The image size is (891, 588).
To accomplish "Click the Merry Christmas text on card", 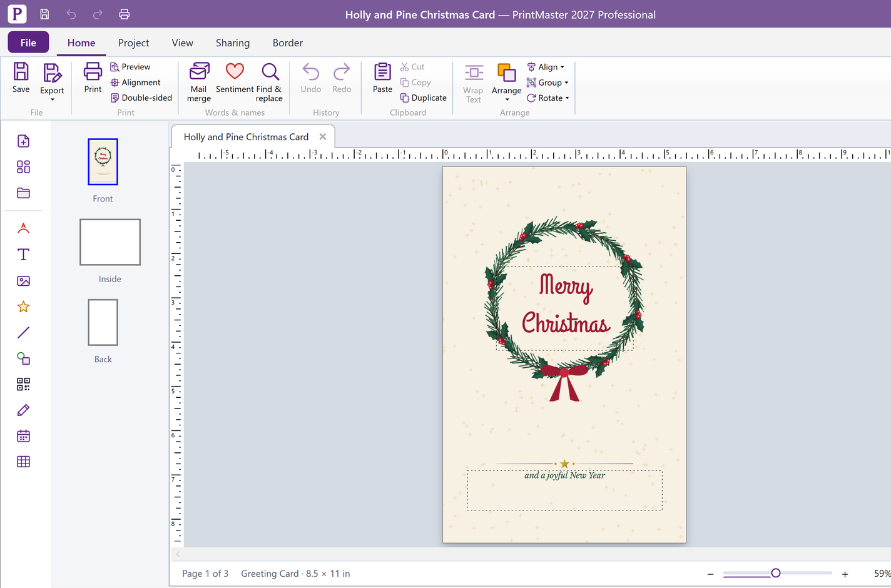I will tap(566, 305).
